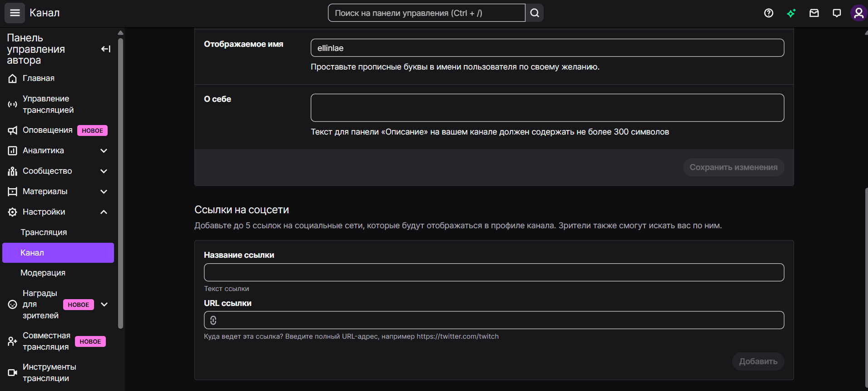
Task: Open the user profile avatar menu
Action: pos(858,13)
